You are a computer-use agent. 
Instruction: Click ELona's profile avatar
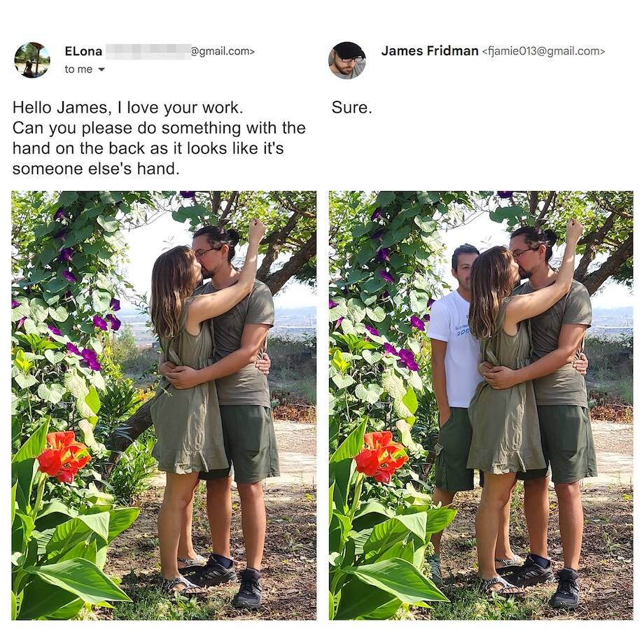(x=32, y=60)
